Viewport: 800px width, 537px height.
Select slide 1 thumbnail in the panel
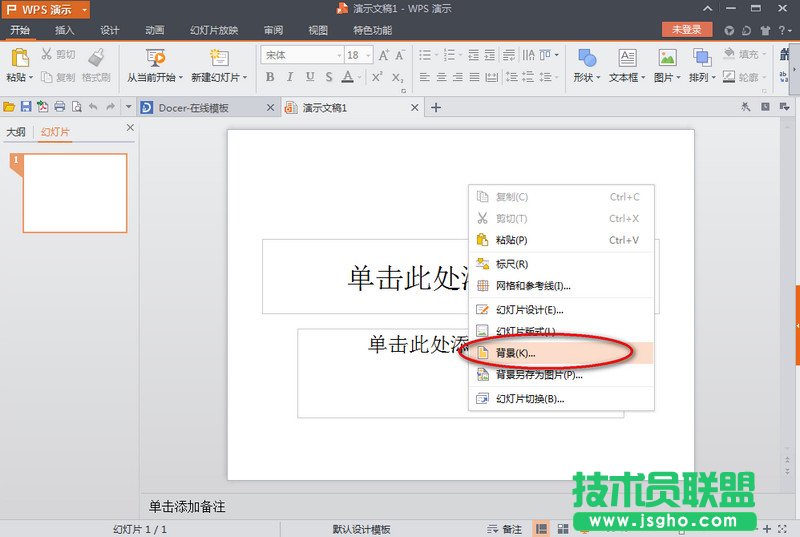coord(75,193)
